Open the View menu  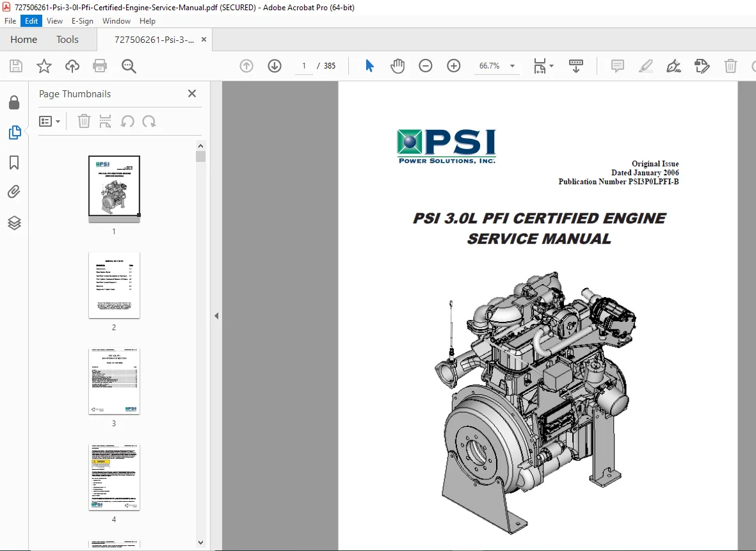(54, 21)
